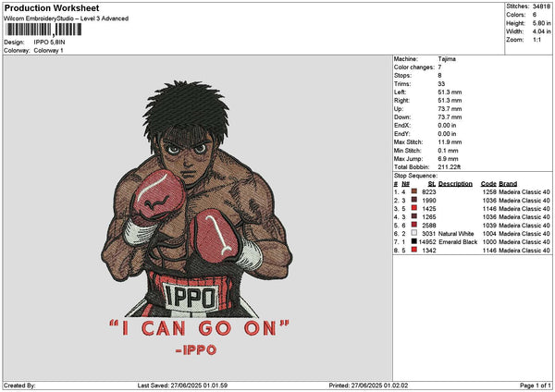
Task: Click the code "1004" in stop 6
Action: [489, 234]
